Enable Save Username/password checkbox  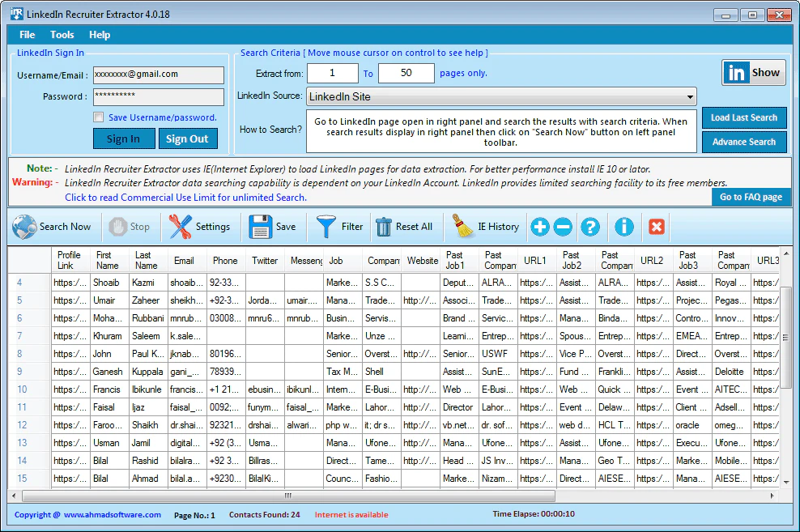tap(99, 117)
